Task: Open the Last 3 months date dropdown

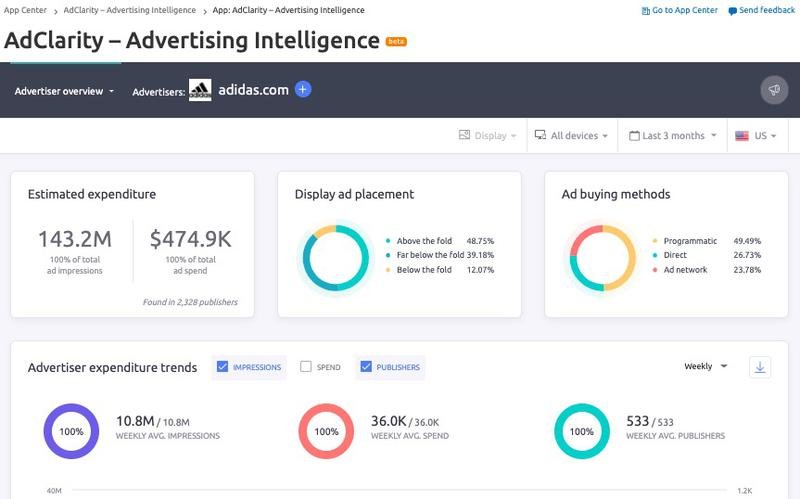Action: pos(673,136)
